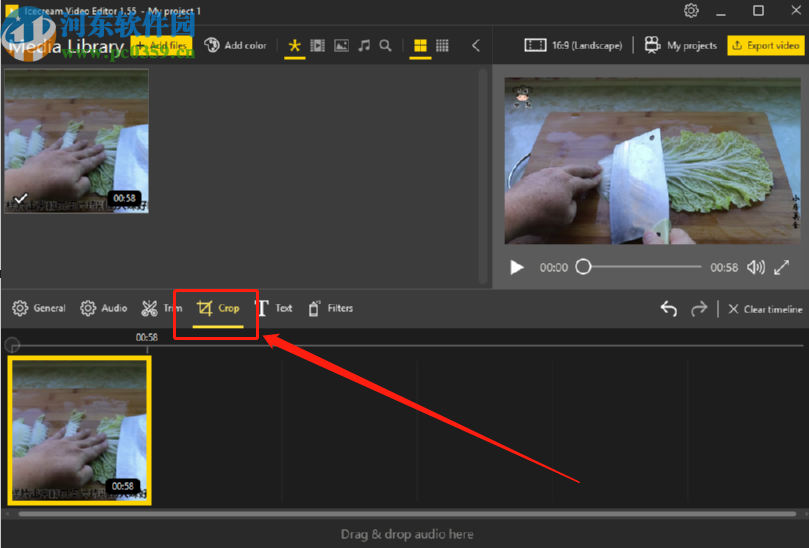Filter library by video files icon

317,45
